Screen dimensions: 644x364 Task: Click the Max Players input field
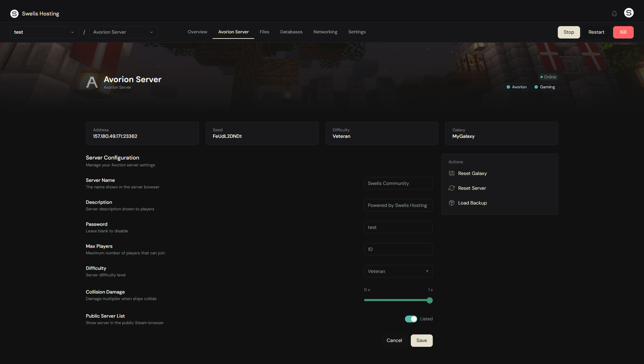point(398,249)
